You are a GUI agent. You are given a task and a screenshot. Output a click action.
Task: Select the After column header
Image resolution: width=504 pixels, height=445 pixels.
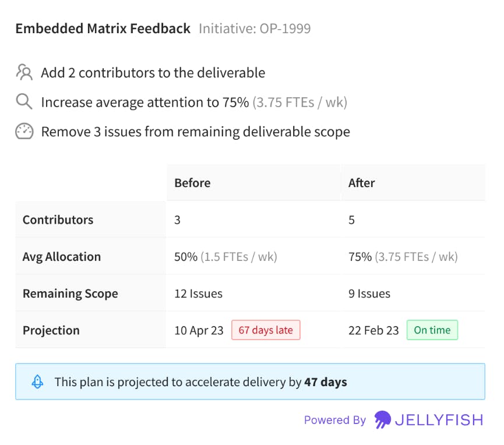point(361,183)
